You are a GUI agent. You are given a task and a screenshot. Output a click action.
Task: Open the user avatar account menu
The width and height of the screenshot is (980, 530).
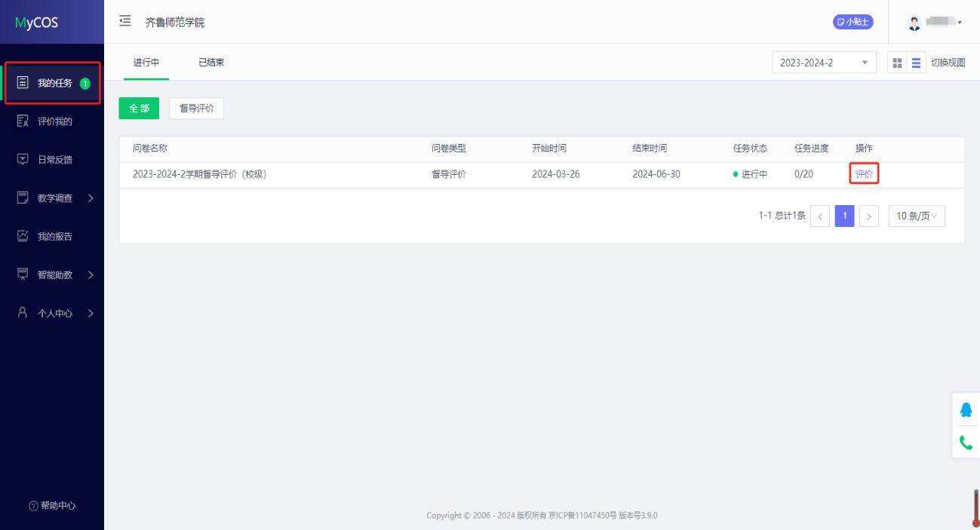click(x=934, y=23)
